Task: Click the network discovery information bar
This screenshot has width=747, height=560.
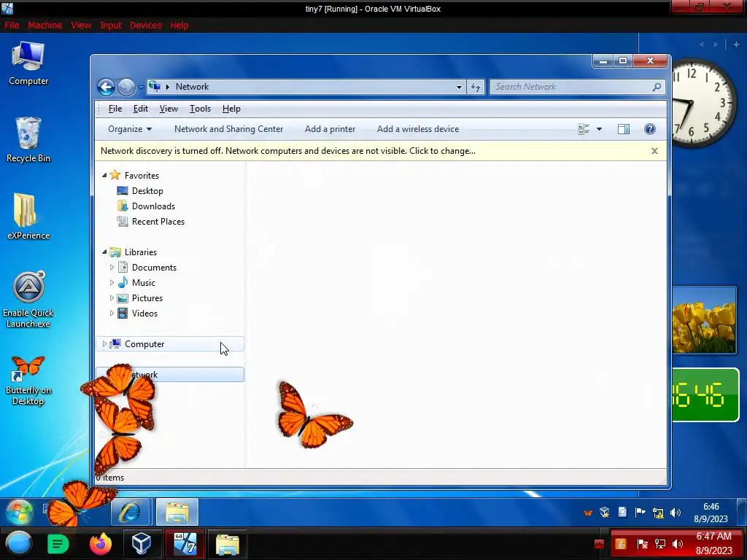Action: 381,151
